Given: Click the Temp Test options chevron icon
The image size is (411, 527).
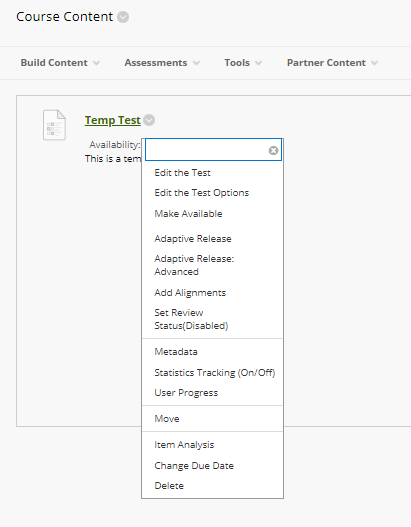Looking at the screenshot, I should (x=149, y=120).
